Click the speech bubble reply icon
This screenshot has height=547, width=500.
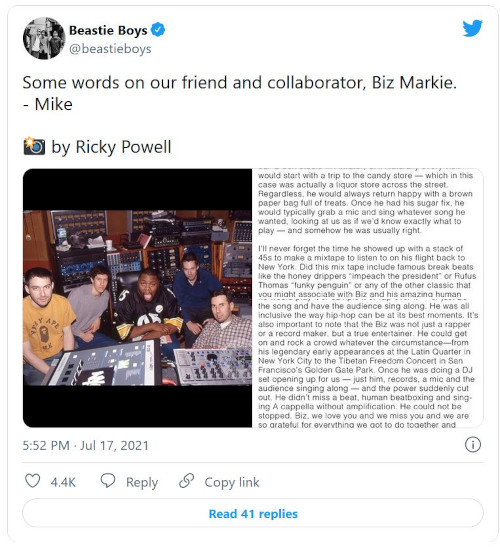tap(108, 481)
